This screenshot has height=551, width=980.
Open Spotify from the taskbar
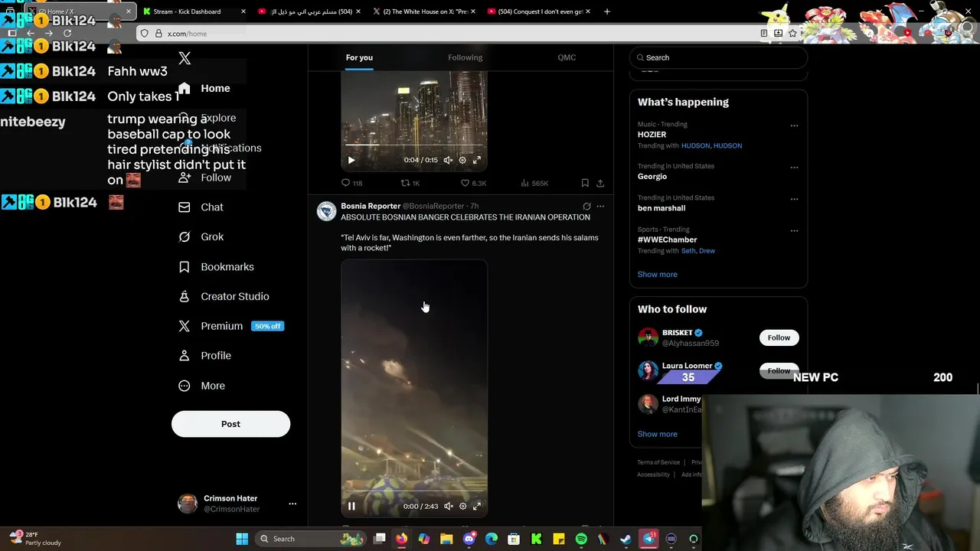pos(581,539)
